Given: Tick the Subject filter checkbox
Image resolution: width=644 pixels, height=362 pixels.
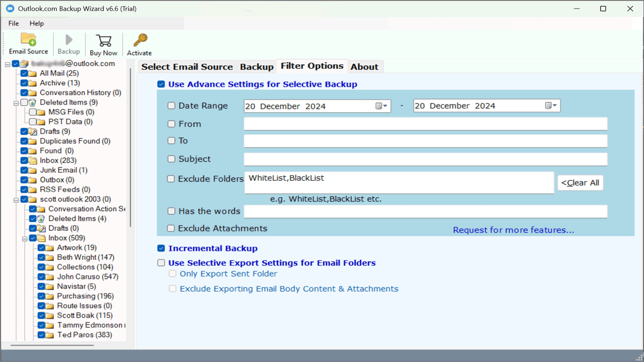Looking at the screenshot, I should pyautogui.click(x=172, y=159).
